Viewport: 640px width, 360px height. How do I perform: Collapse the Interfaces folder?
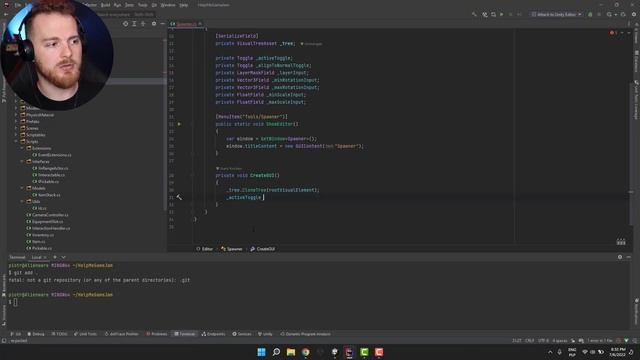tap(22, 162)
